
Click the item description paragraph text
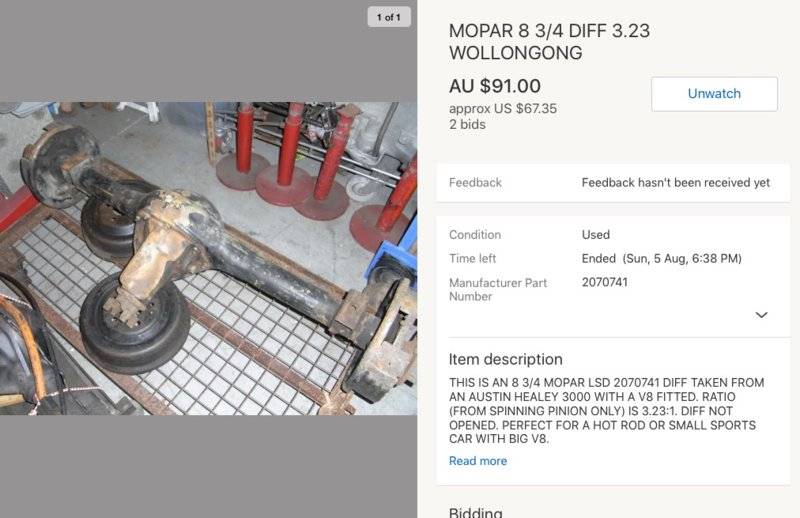(606, 410)
